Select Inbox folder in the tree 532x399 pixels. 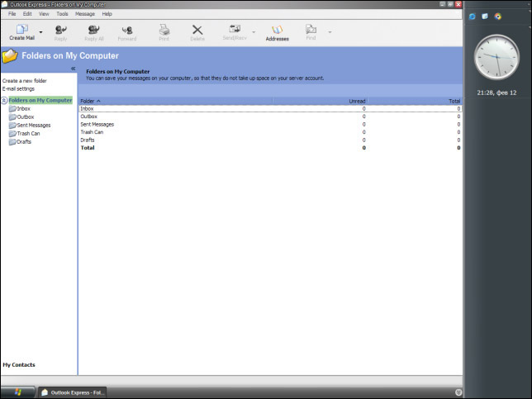click(23, 108)
